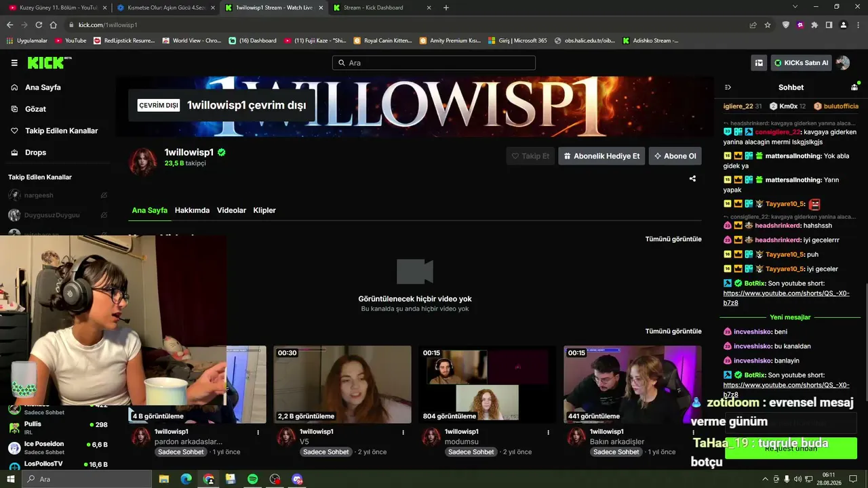This screenshot has height=488, width=868.
Task: Open the browser tab search chevron
Action: (795, 7)
